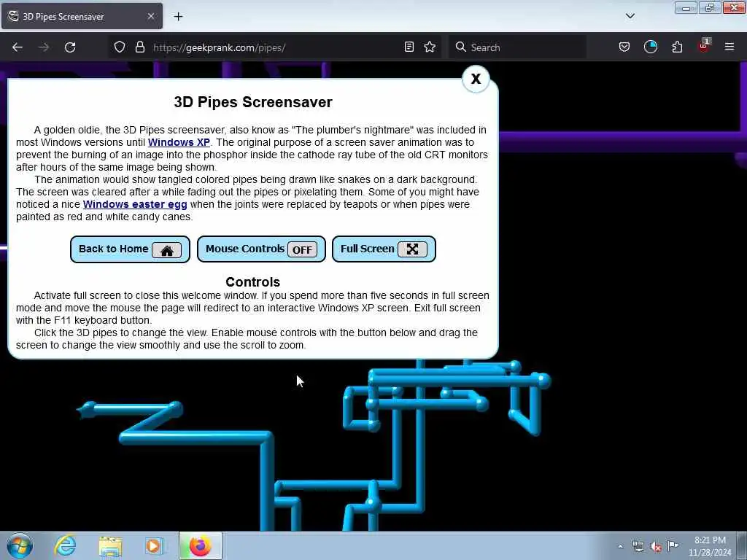Open the Windows Start menu
Screen dimensions: 747x560
[20, 545]
